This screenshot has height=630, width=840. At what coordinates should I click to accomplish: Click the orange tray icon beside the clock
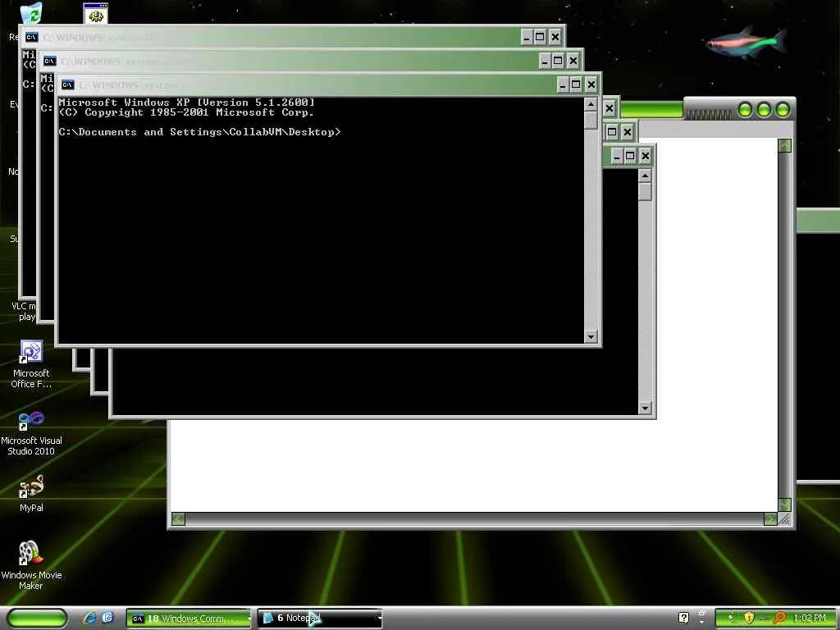point(780,618)
